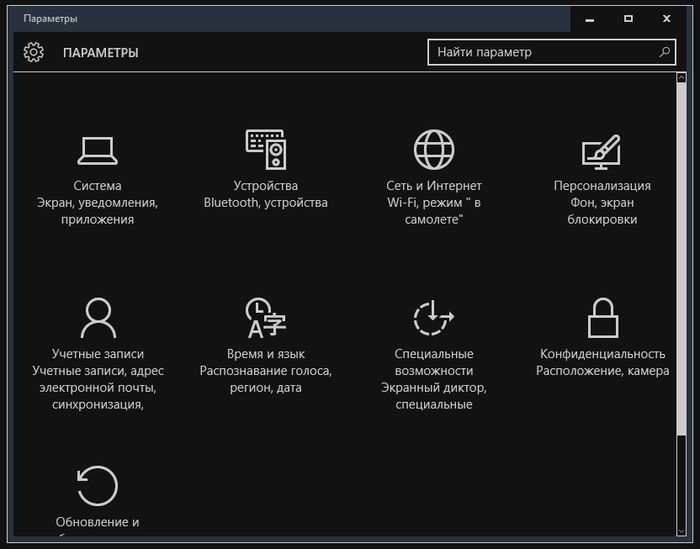The image size is (700, 549).
Task: Click the Wi-Fi, режим в самолете description
Action: [434, 211]
